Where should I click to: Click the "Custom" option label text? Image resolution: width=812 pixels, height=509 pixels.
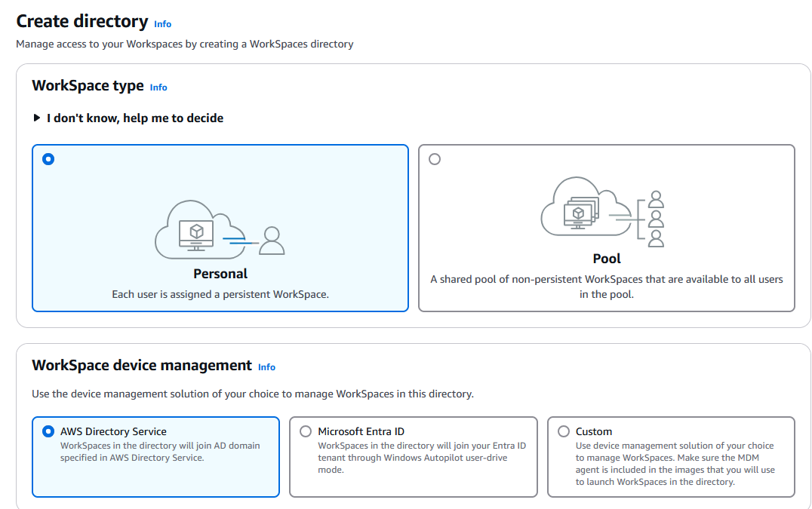coord(594,431)
